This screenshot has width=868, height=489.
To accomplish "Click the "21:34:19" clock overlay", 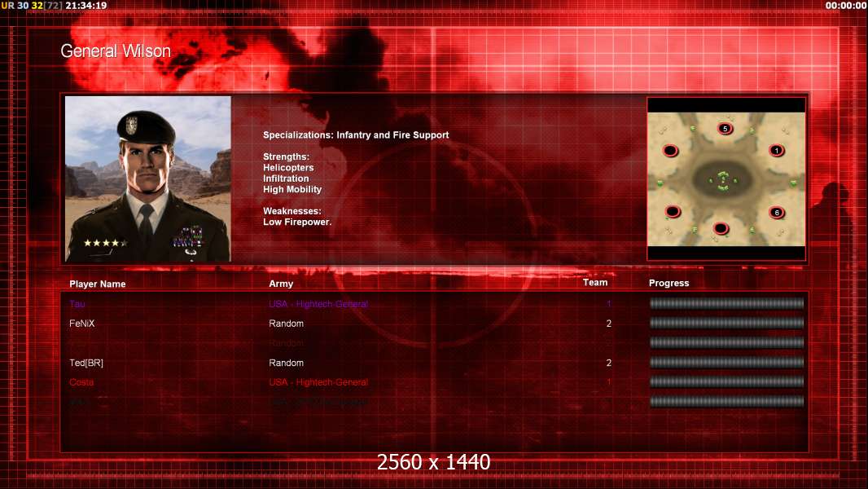I will coord(85,6).
